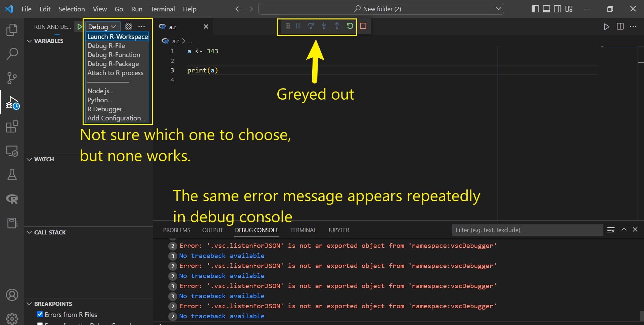
Task: Switch to PROBLEMS panel tab
Action: pos(177,230)
